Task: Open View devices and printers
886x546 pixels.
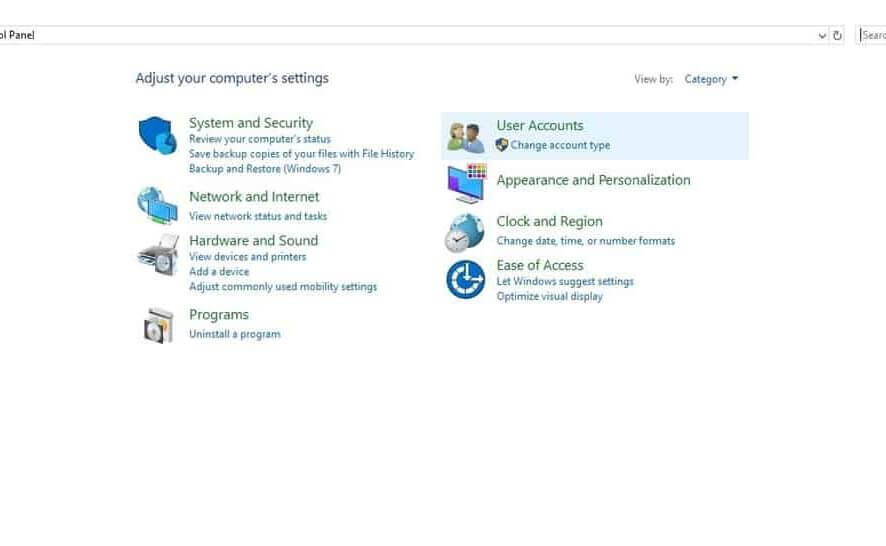Action: (x=247, y=257)
